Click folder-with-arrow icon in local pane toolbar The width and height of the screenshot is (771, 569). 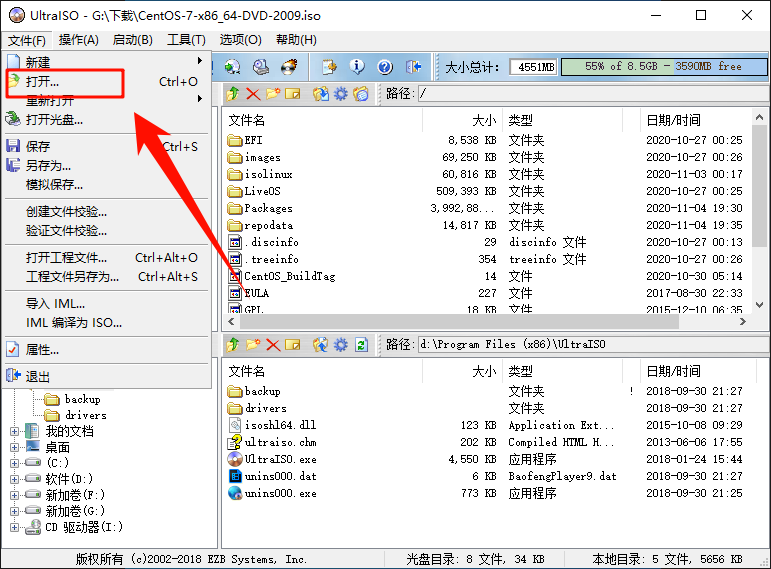coord(321,345)
